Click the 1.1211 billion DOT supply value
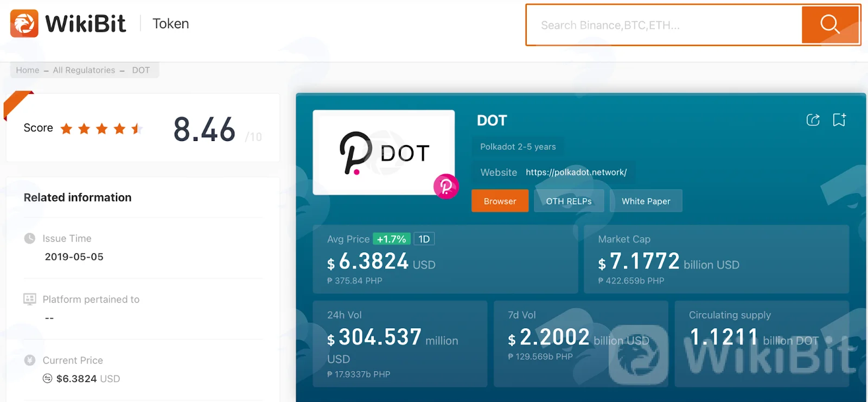Viewport: 868px width, 402px height. tap(754, 338)
